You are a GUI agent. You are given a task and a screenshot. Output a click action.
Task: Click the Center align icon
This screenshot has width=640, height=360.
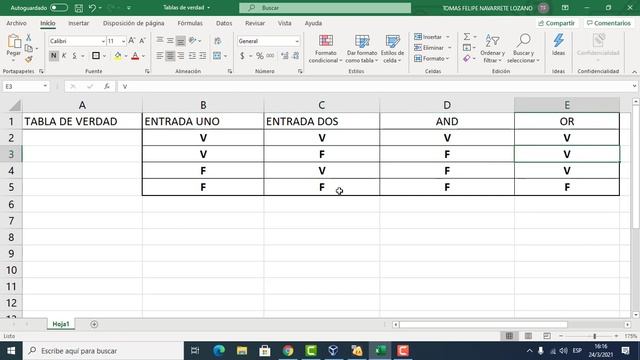pos(170,56)
